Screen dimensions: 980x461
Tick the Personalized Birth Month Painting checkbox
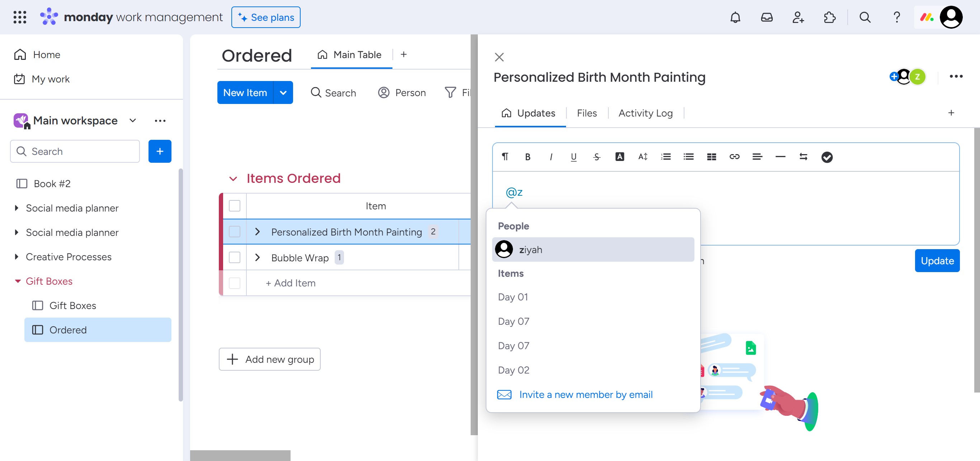234,232
